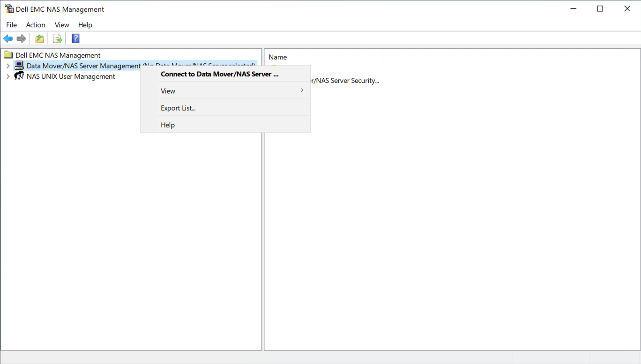
Task: Click the Dell EMC NAS Management root folder icon
Action: pyautogui.click(x=8, y=55)
